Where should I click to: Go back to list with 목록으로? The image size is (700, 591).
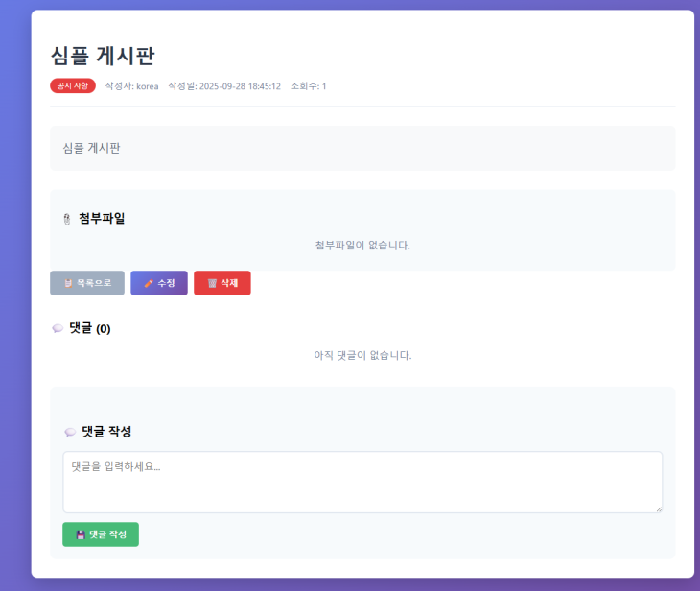click(87, 283)
